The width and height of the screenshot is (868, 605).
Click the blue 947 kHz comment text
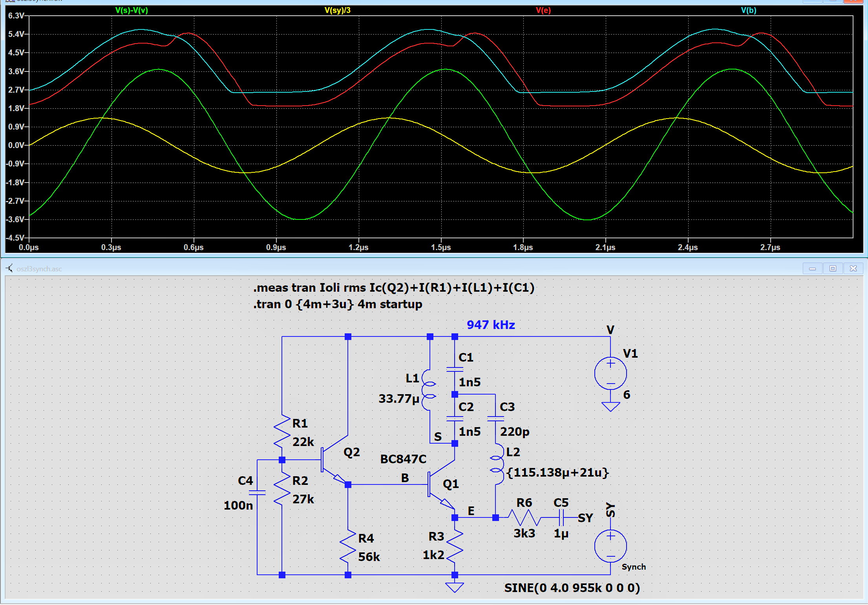click(490, 325)
